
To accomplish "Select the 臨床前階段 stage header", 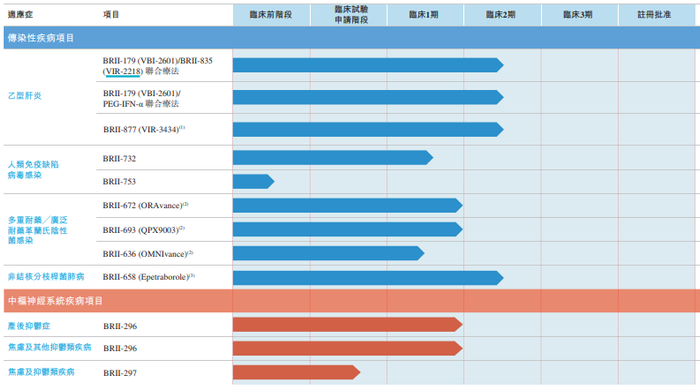I will tap(271, 15).
